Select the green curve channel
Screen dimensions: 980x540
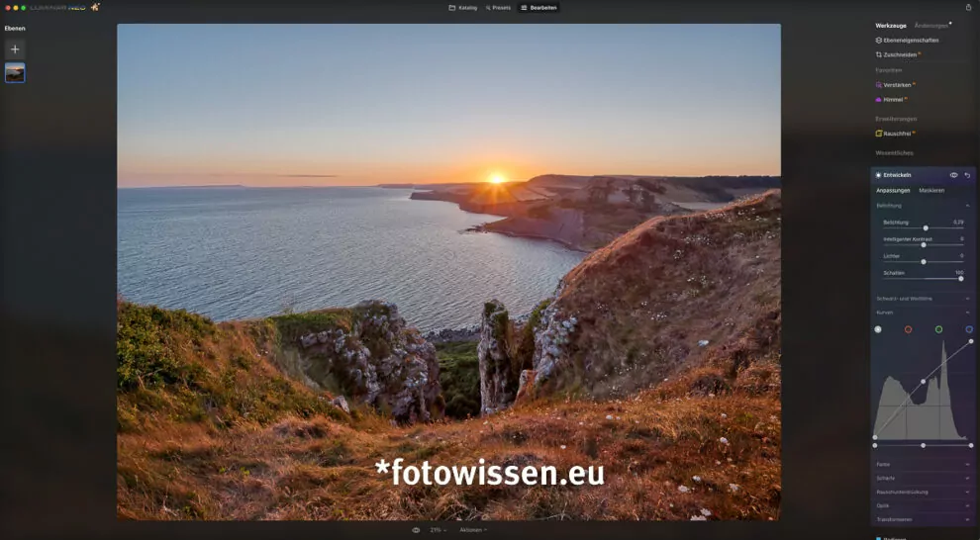[938, 329]
